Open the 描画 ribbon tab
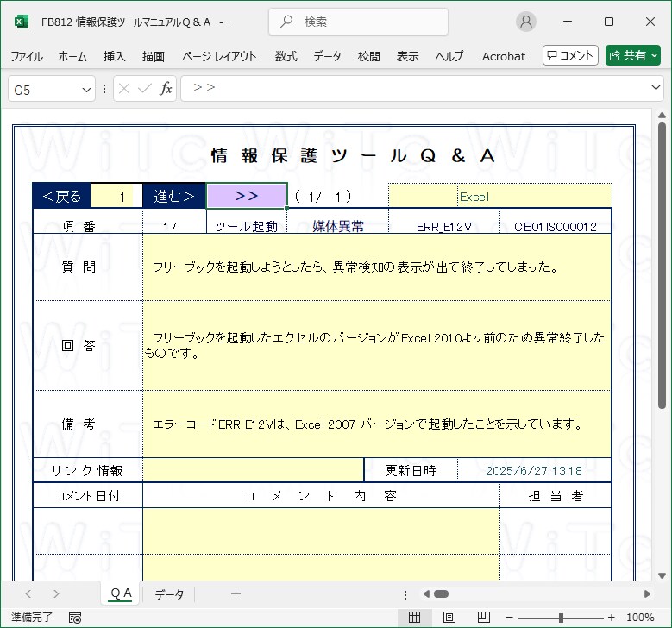672x628 pixels. coord(153,56)
